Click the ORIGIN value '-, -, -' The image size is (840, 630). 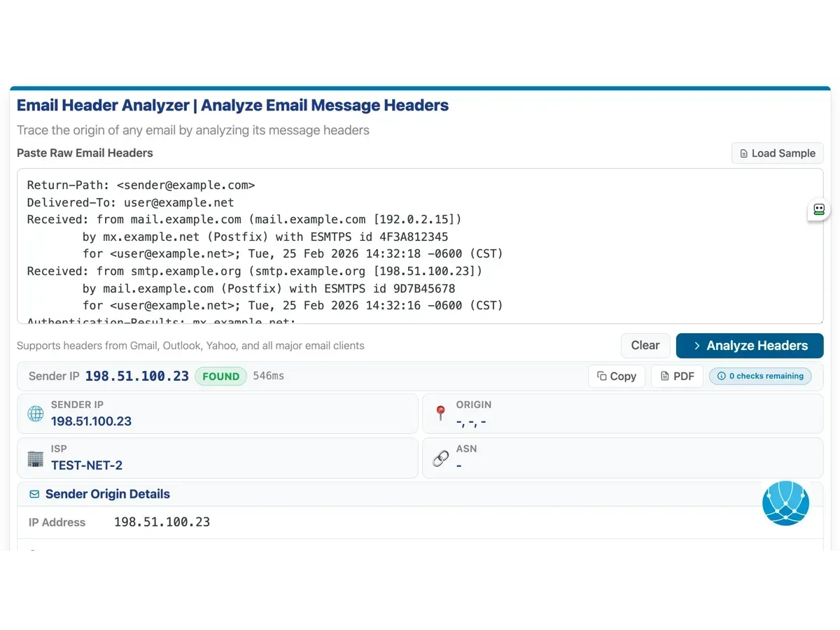pyautogui.click(x=471, y=421)
